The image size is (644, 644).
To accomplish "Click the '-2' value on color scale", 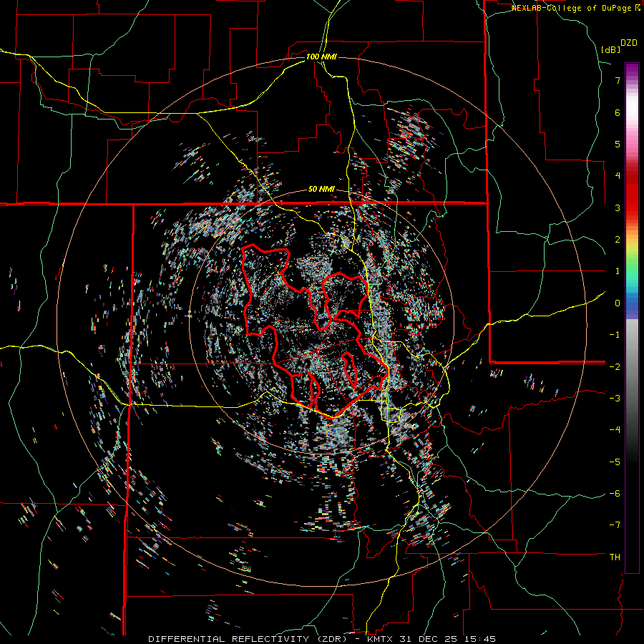I will 615,366.
